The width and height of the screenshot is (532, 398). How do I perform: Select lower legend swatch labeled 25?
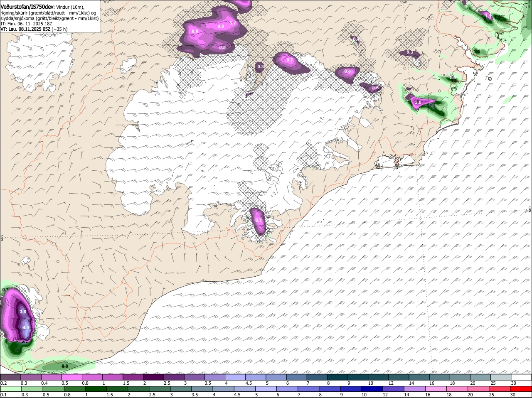pyautogui.click(x=500, y=389)
